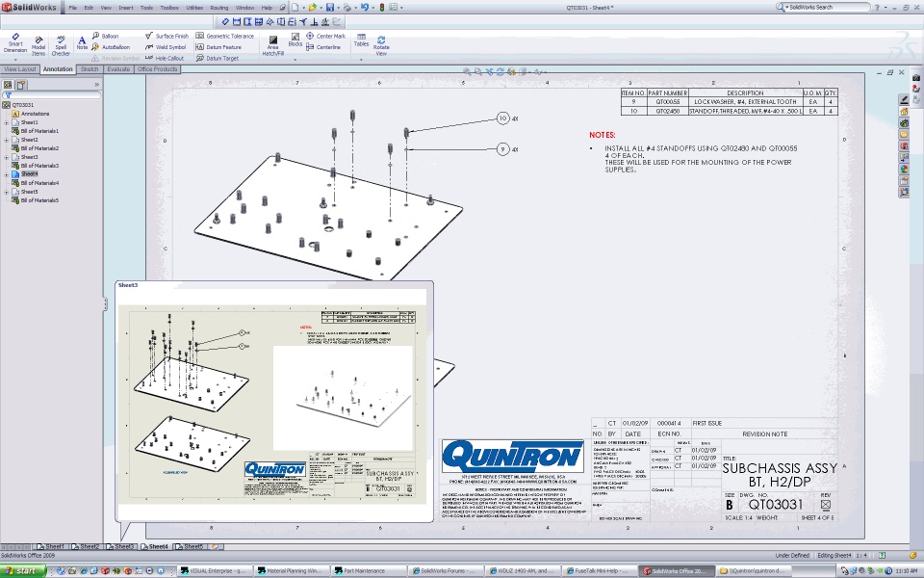
Task: Click the New document icon
Action: (x=295, y=8)
